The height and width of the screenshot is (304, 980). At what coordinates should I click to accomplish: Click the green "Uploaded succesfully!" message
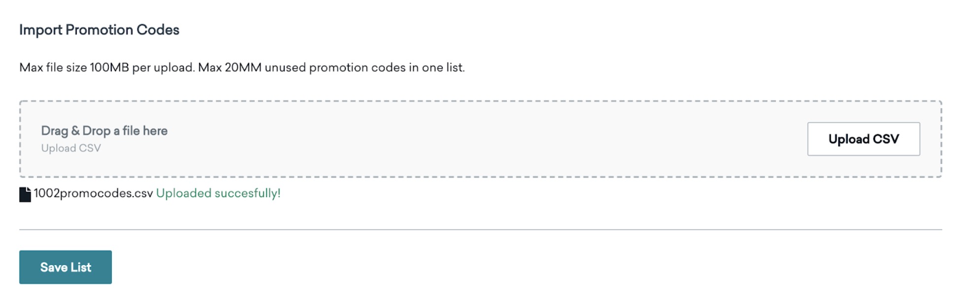pos(218,193)
